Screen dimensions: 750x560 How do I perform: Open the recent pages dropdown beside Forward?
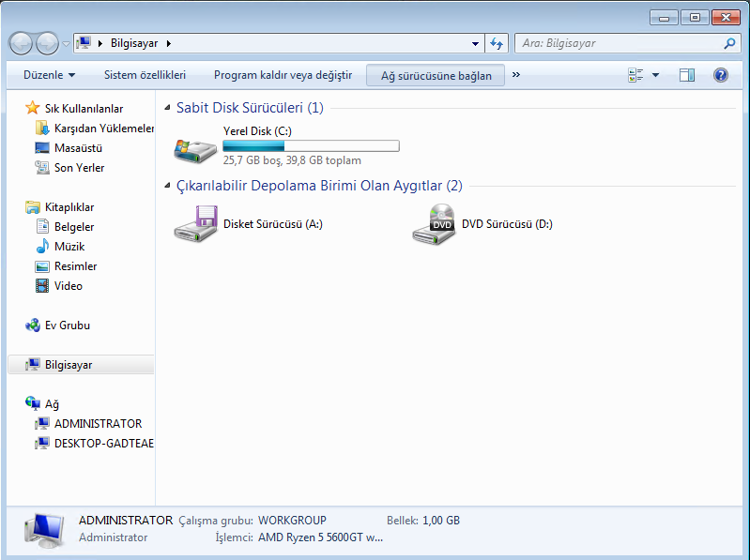(x=66, y=44)
